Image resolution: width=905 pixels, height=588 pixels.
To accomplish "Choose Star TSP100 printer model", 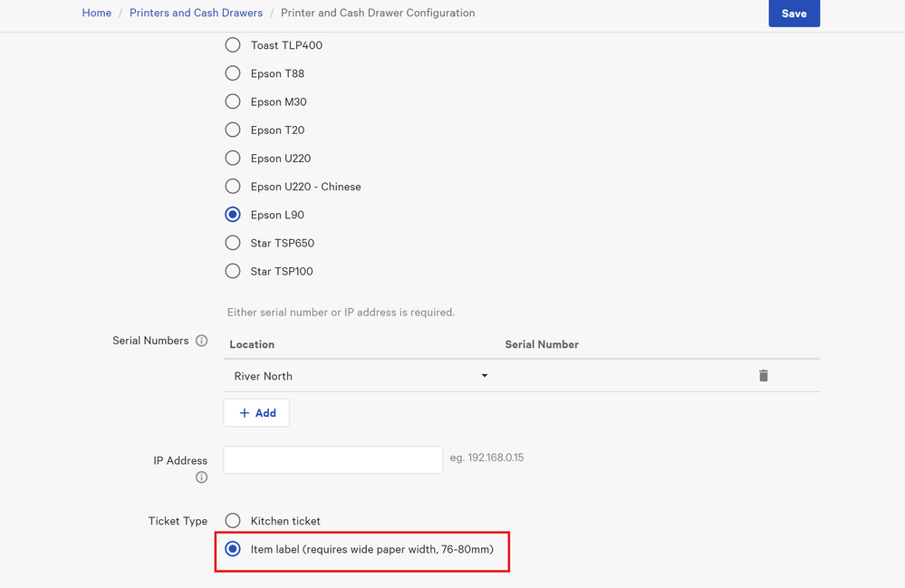I will [233, 271].
